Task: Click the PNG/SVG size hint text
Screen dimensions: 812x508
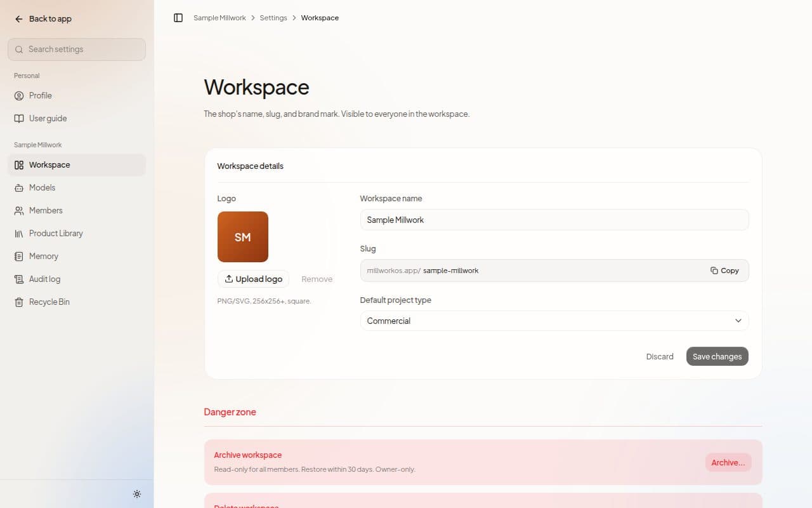Action: (264, 301)
